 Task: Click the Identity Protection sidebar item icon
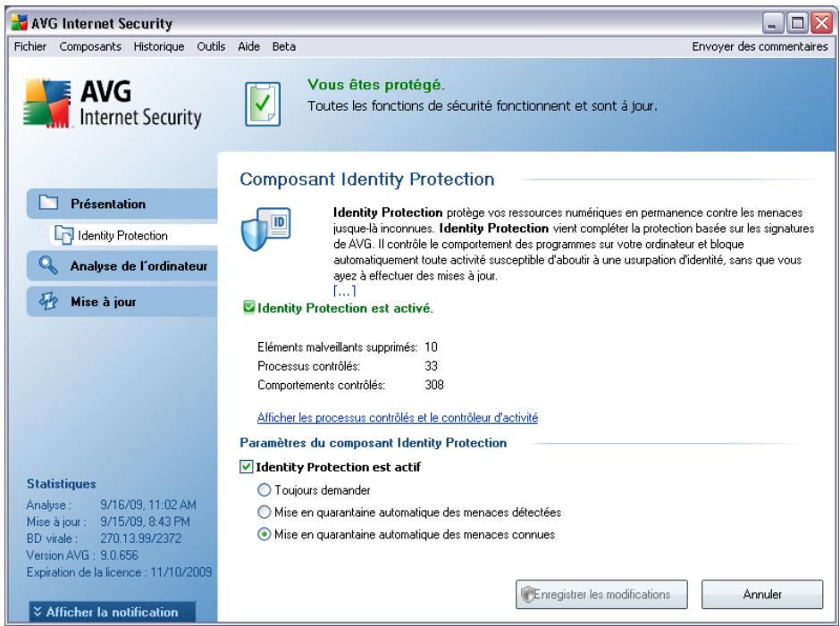63,236
